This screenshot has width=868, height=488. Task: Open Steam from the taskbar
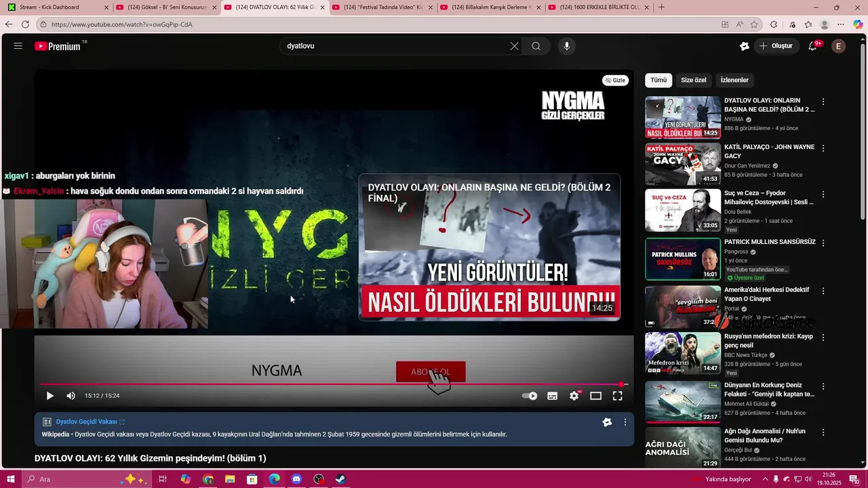341,479
